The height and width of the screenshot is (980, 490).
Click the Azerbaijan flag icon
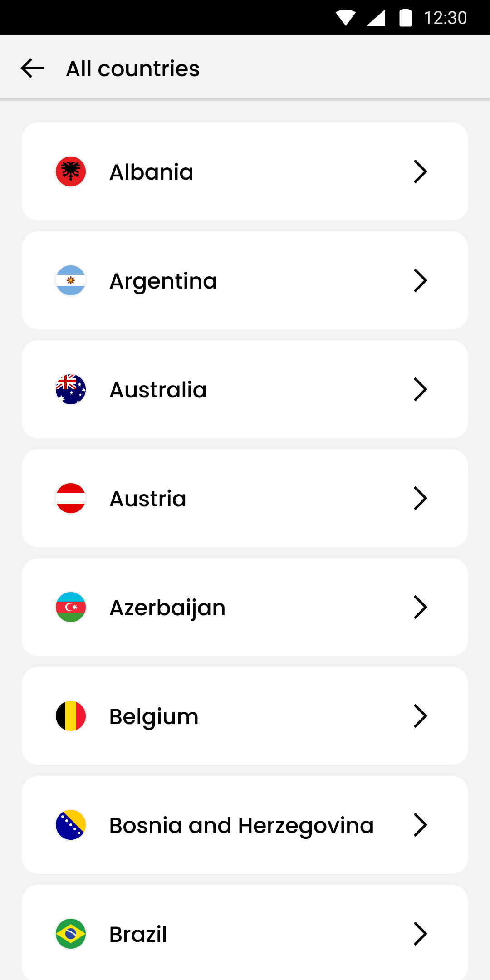[71, 607]
